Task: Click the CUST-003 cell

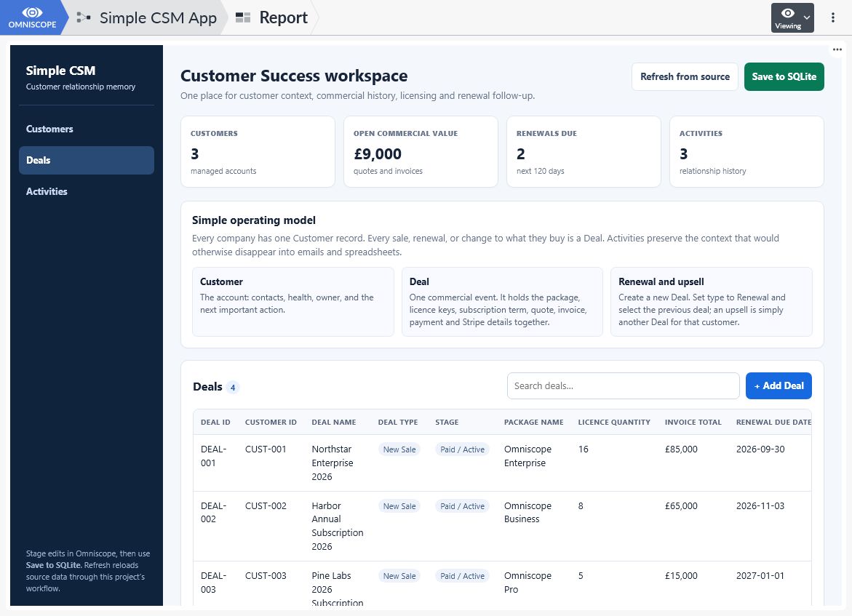Action: coord(266,576)
